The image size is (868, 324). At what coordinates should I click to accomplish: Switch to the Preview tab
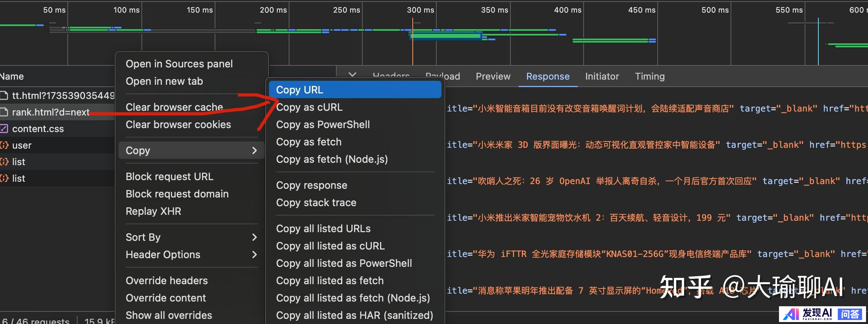[x=493, y=76]
